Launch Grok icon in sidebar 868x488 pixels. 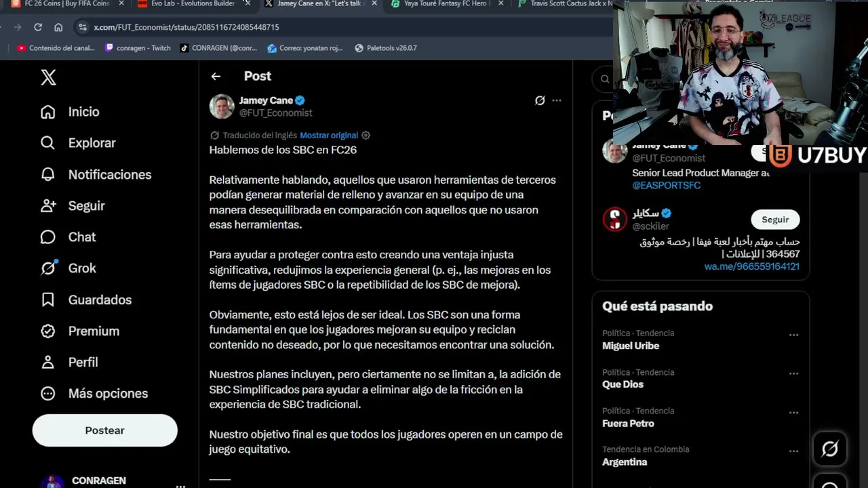pos(47,268)
